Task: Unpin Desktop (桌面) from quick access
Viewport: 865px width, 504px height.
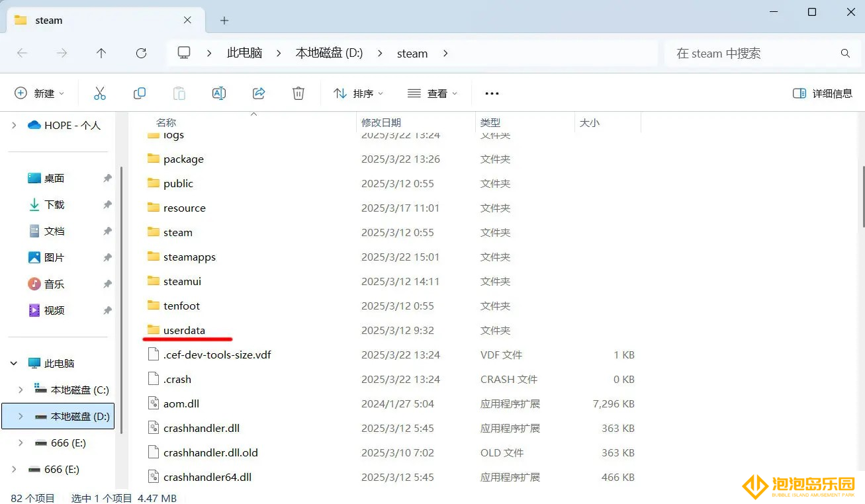Action: 107,179
